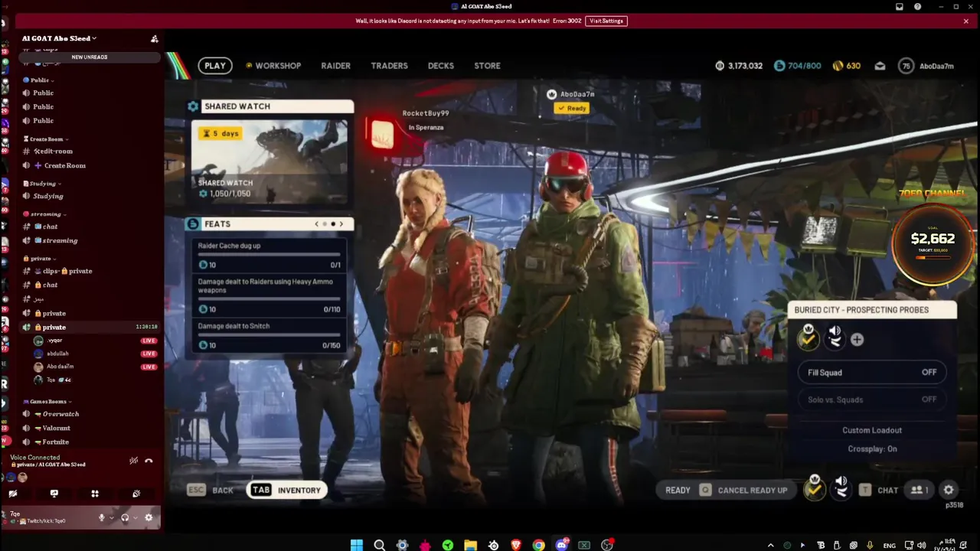
Task: Expand the AI GOAT Abo S3eed server menu
Action: [59, 38]
